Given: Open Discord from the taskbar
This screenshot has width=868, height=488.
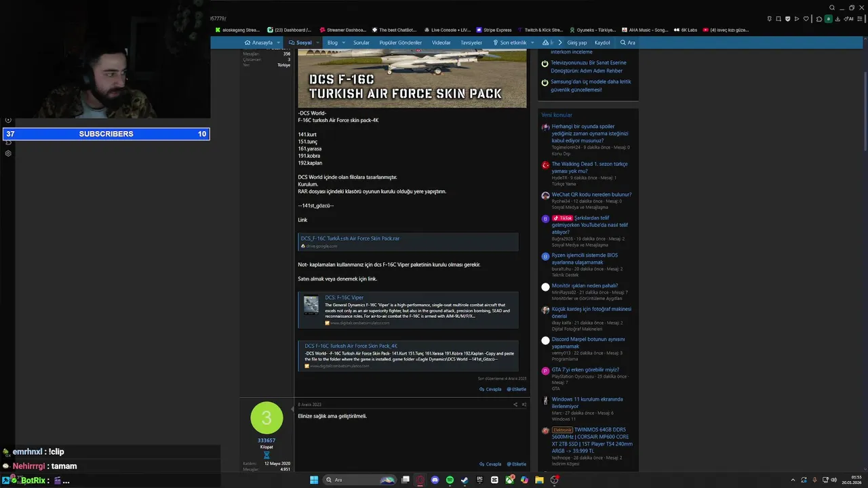Looking at the screenshot, I should pos(435,480).
